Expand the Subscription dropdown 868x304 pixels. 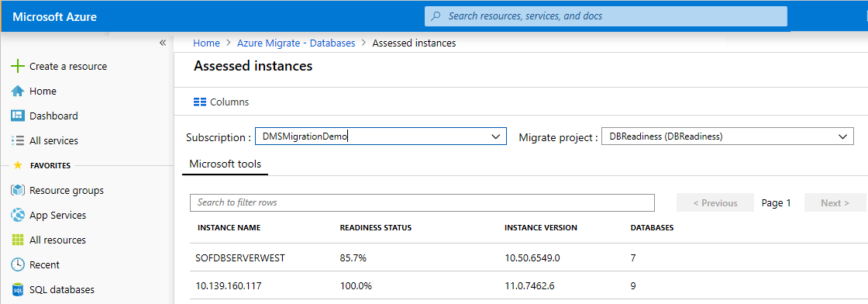[381, 136]
